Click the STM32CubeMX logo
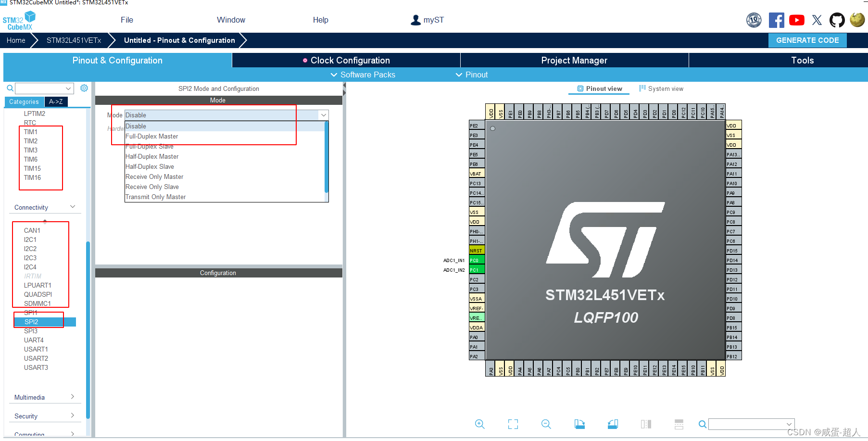This screenshot has height=441, width=868. 19,21
